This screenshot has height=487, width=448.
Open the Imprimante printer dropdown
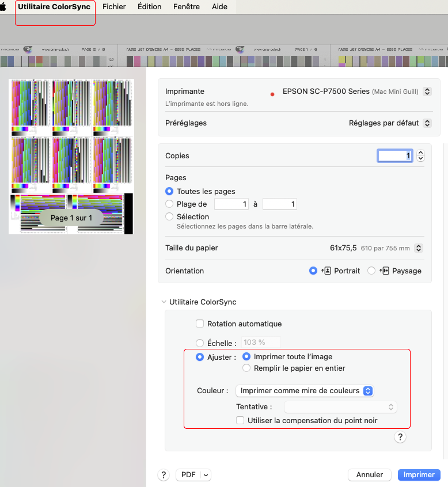(427, 92)
